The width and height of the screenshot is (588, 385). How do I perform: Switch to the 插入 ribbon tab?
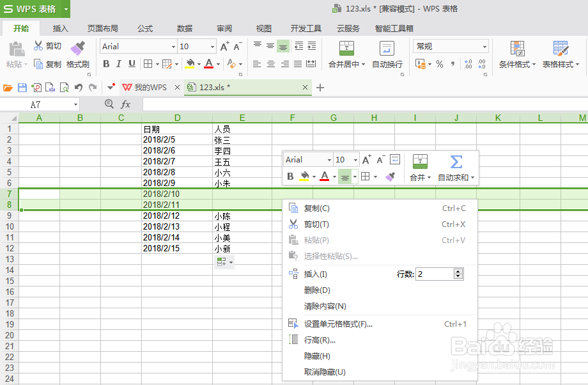(x=60, y=28)
